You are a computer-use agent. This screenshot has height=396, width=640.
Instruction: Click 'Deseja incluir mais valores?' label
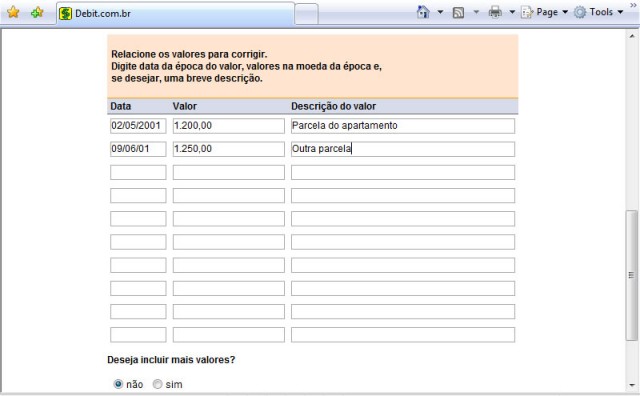click(171, 360)
